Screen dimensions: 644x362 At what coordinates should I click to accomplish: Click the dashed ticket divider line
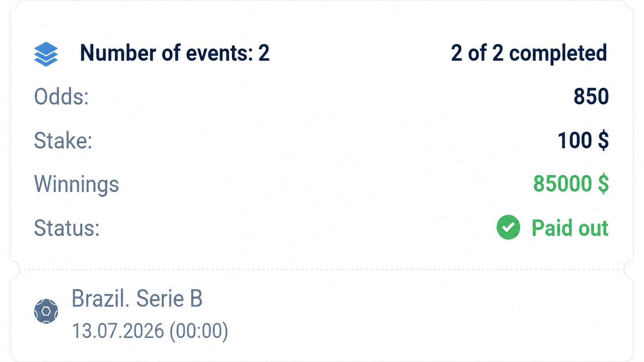pyautogui.click(x=322, y=270)
